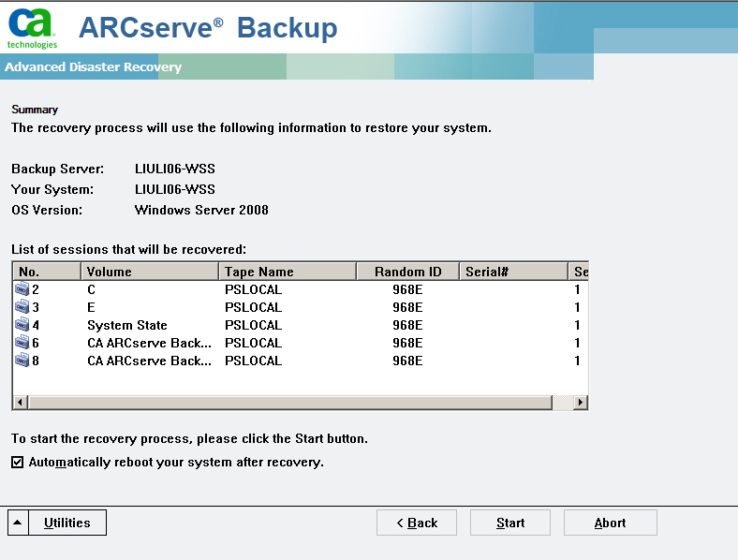The height and width of the screenshot is (560, 738).
Task: Go back with the Back button
Action: pos(417,523)
